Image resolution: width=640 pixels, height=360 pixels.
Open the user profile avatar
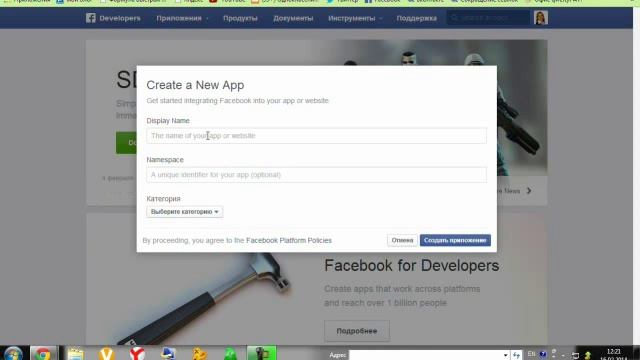[x=541, y=18]
